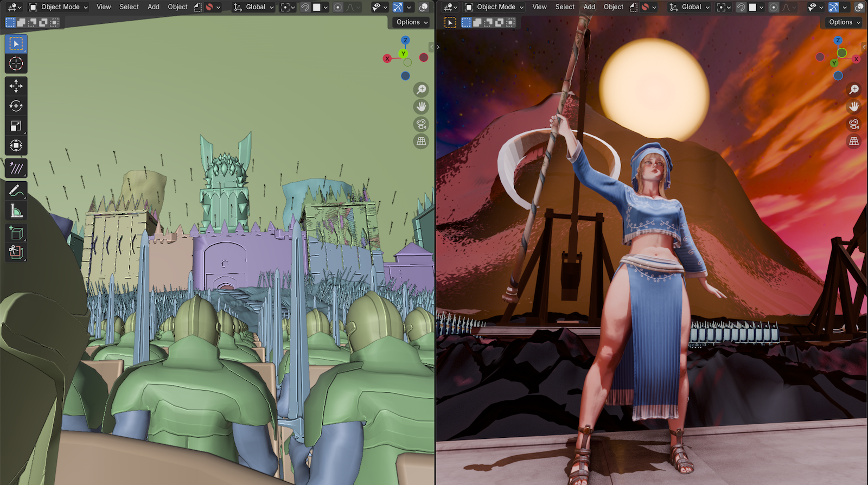Viewport: 868px width, 485px height.
Task: Open Global orientation dropdown in left viewport
Action: coord(253,7)
